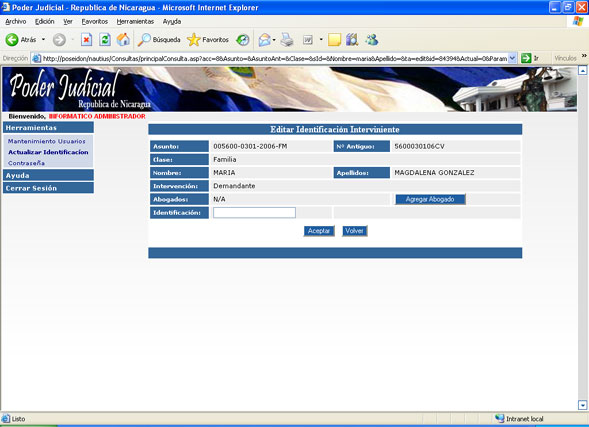Screen dimensions: 589x427
Task: Click the red X stop loading icon
Action: pyautogui.click(x=86, y=39)
